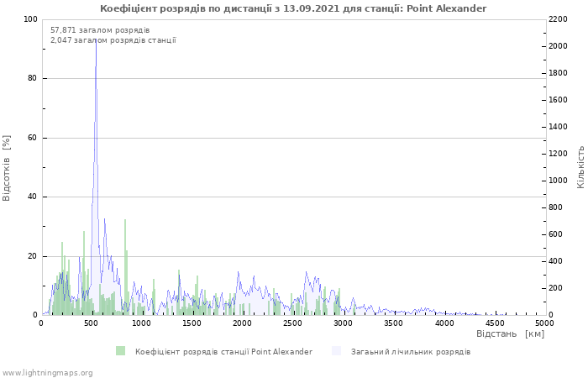
Task: Select legend label 'Коефіцієнт розрядів станції Point Alexander'
Action: (x=224, y=352)
